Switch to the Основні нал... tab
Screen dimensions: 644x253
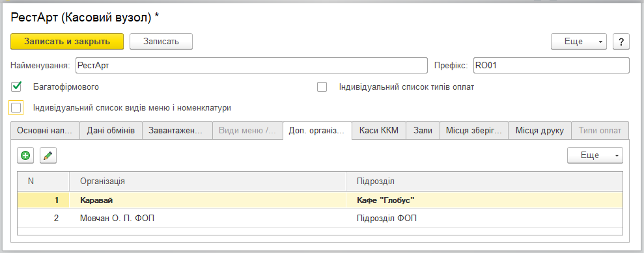coord(45,131)
